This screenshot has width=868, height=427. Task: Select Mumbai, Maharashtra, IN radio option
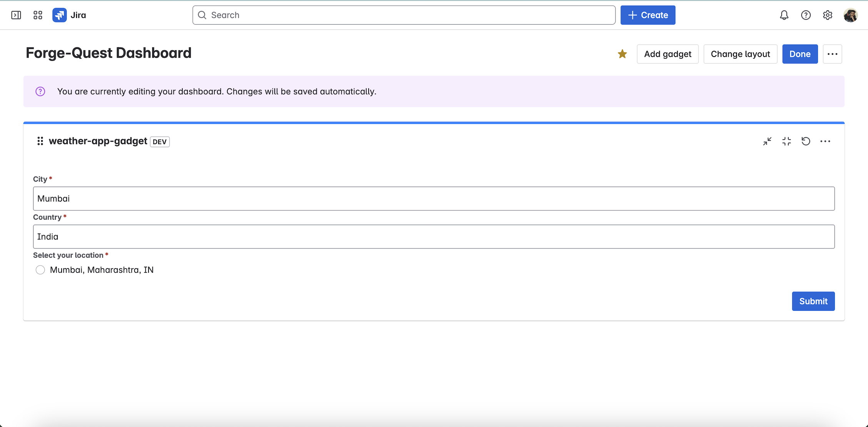(40, 270)
